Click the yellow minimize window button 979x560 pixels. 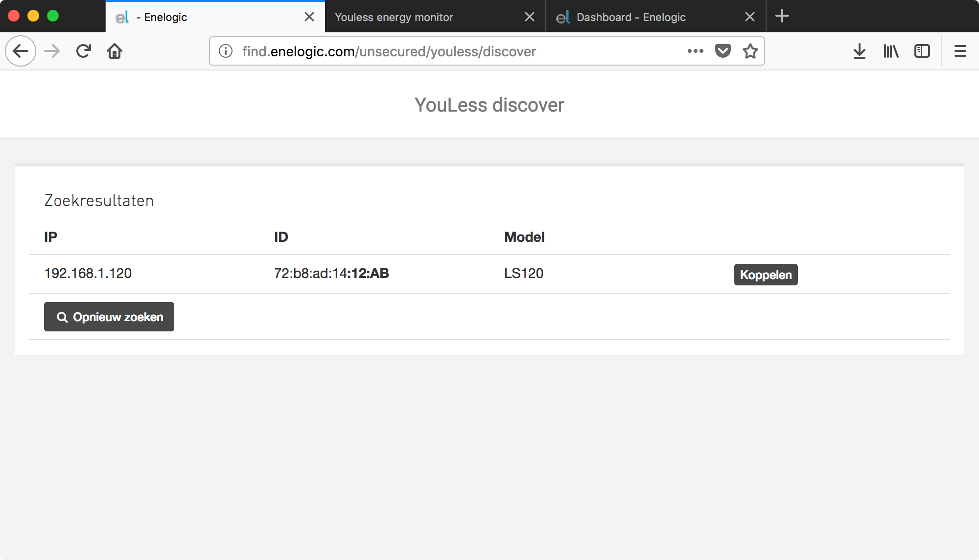pos(33,16)
